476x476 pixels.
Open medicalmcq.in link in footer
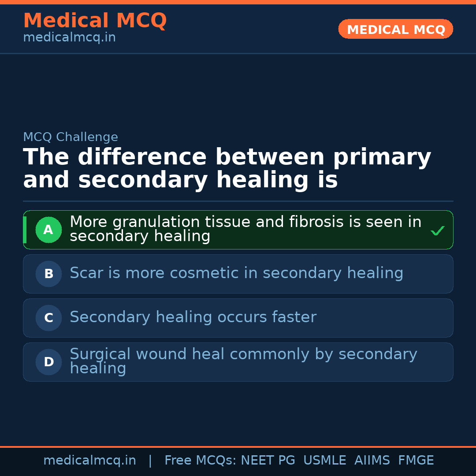(x=89, y=461)
